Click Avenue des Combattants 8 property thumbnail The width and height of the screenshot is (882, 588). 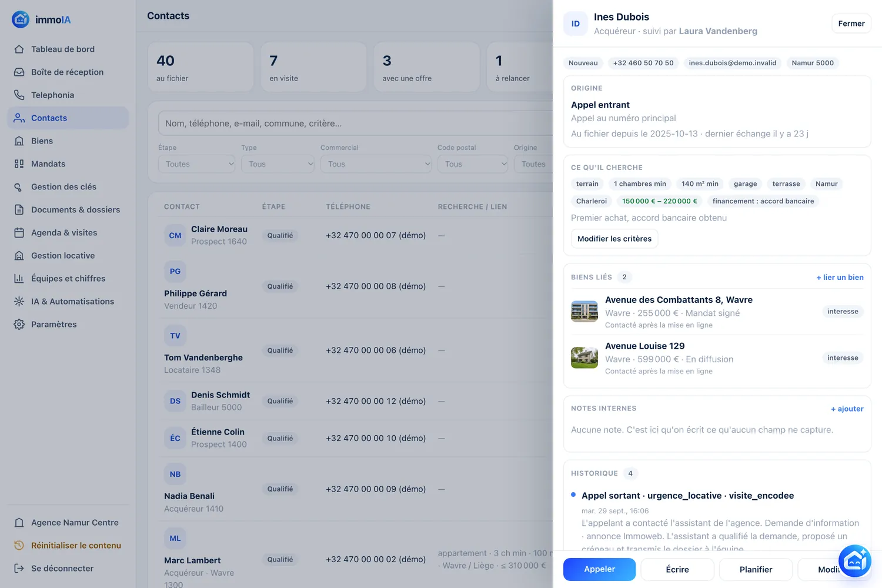pos(584,311)
